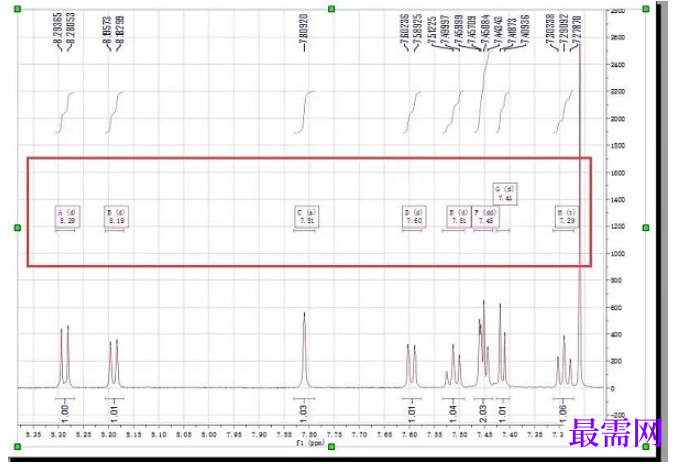681x464 pixels.
Task: Click the middle-left green selection handle
Action: click(18, 228)
